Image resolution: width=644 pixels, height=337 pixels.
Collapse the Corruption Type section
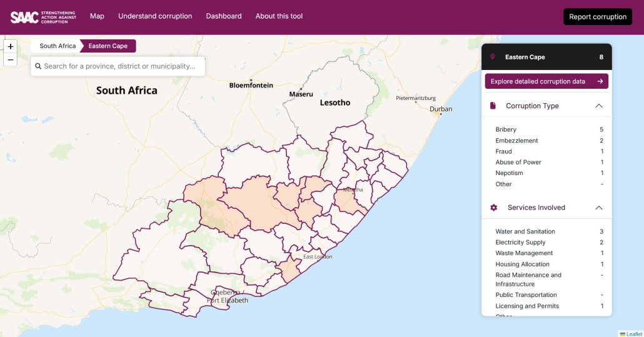pyautogui.click(x=598, y=106)
